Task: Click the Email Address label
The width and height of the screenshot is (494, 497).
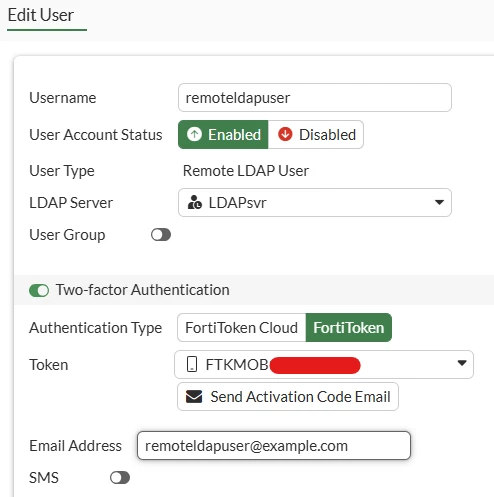Action: click(75, 446)
